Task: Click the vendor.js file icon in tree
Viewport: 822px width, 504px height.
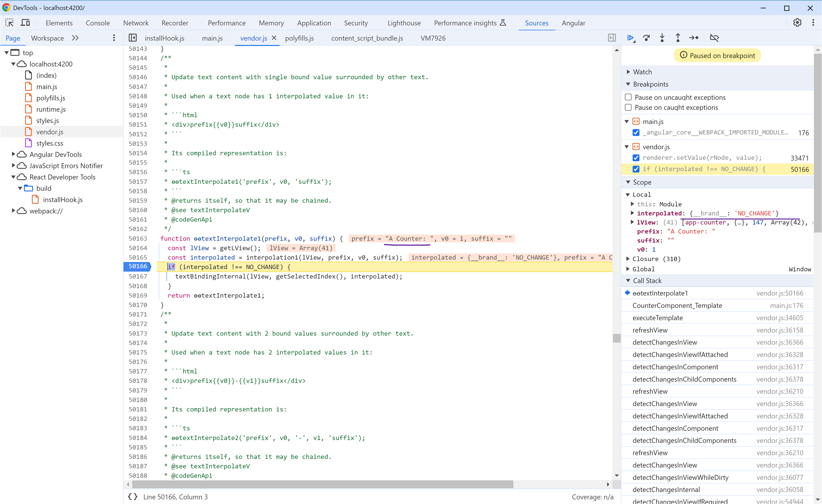Action: pos(29,132)
